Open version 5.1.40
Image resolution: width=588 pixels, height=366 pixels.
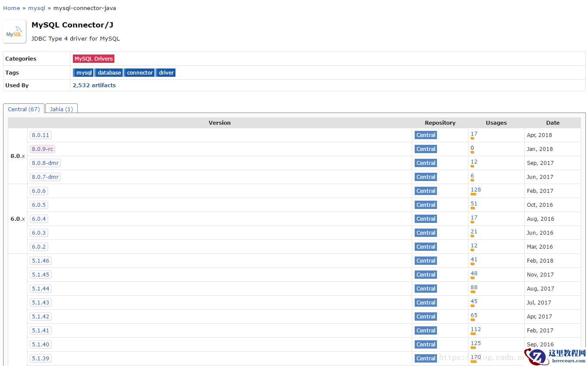pos(41,344)
